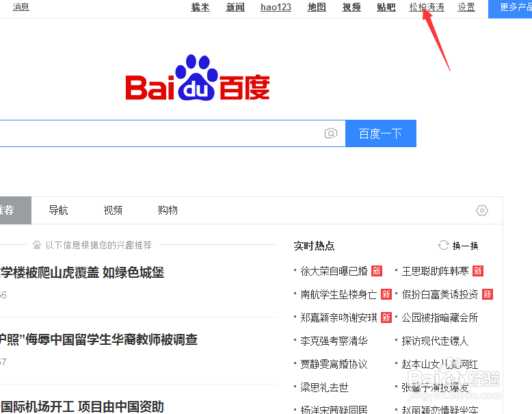The image size is (532, 414).
Task: Open hot topic 徐大荣自曝已婚
Action: pyautogui.click(x=334, y=271)
